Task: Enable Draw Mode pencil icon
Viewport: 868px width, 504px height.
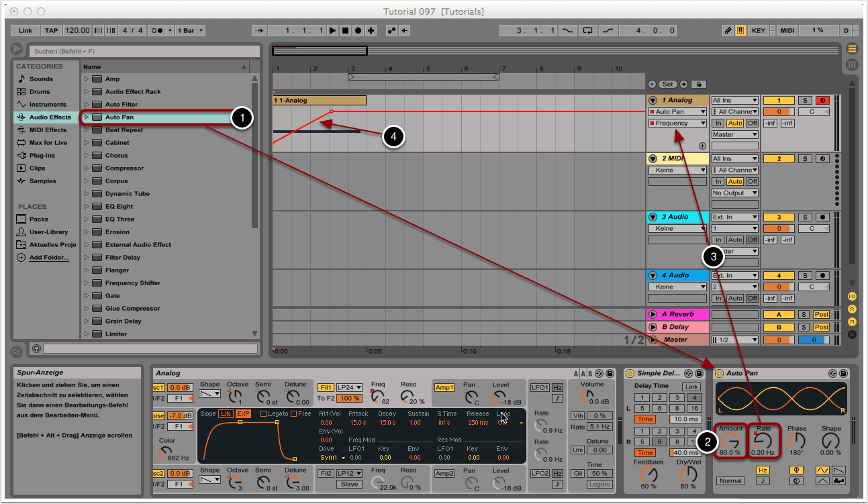Action: 728,31
